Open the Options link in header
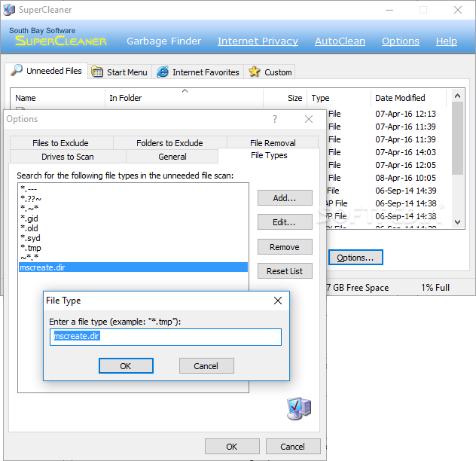The image size is (476, 461). click(x=401, y=41)
